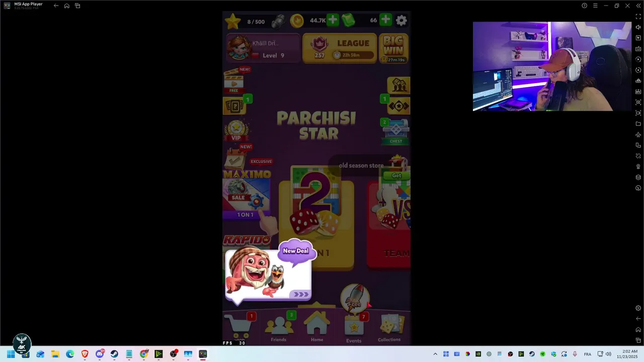
Task: Watch the FREE video reward
Action: point(233,82)
